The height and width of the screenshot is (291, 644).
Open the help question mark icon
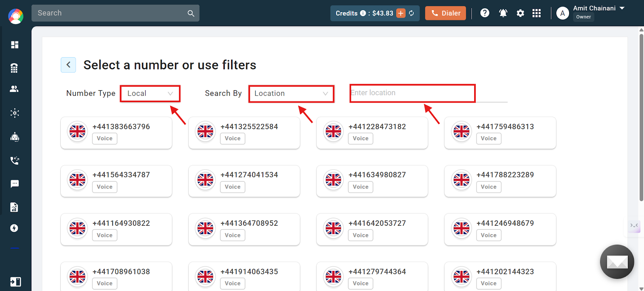coord(485,13)
